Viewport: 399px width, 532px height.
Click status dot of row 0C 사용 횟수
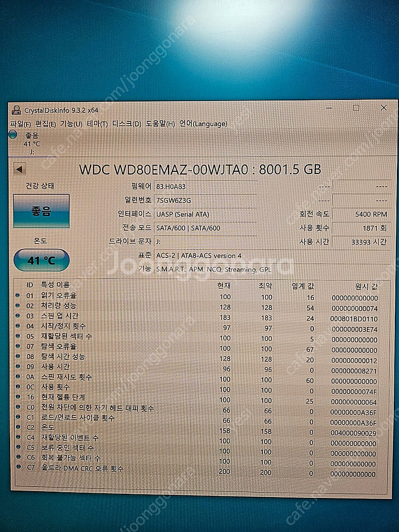point(18,386)
